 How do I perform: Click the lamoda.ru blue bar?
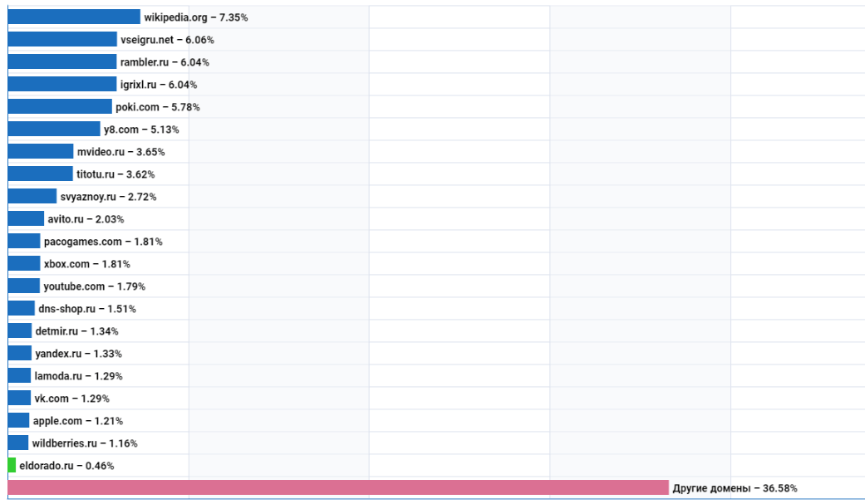point(19,375)
